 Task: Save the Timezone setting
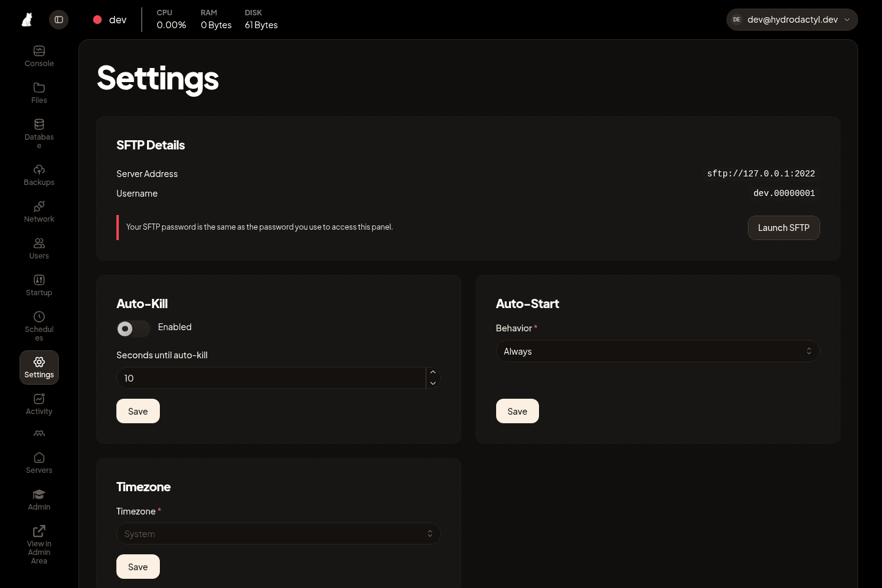[138, 567]
